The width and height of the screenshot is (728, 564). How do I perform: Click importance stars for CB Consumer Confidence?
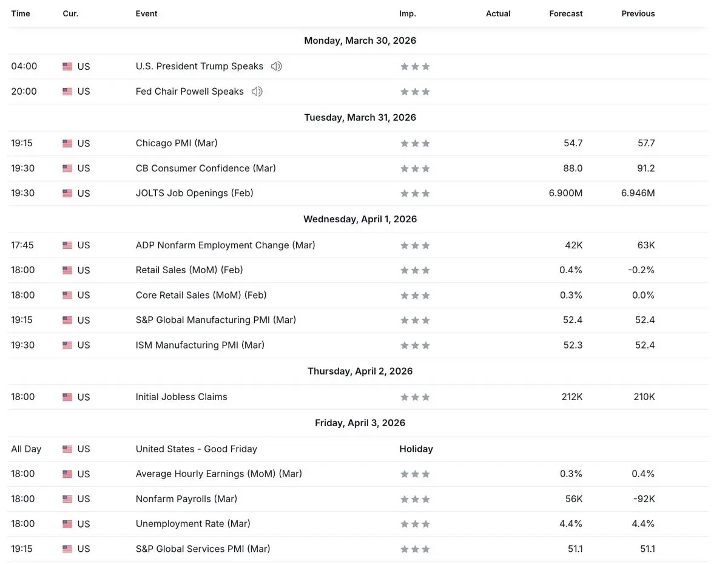pos(415,168)
